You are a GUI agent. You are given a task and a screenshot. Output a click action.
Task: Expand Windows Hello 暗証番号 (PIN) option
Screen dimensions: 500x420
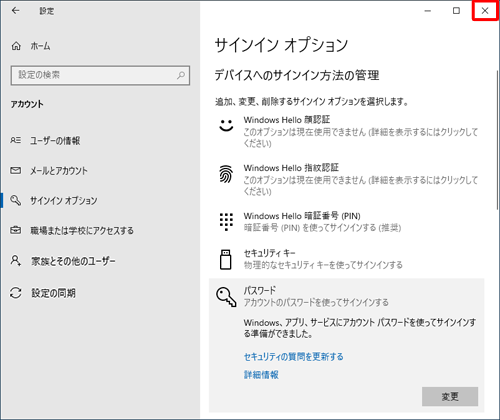[x=347, y=221]
